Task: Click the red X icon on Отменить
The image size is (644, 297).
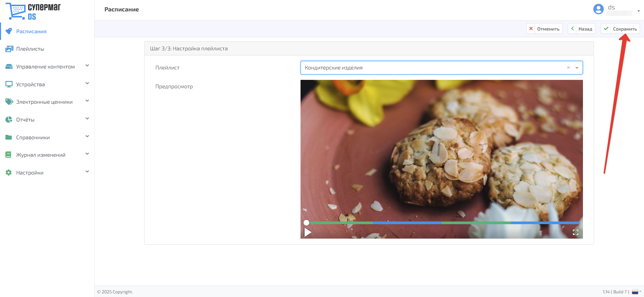Action: coord(531,29)
